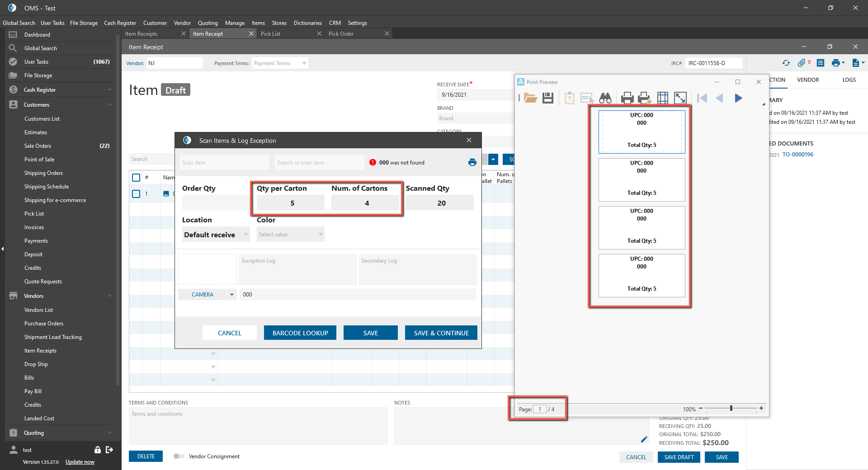Zoom out with minus button in Print Preview

pos(701,409)
